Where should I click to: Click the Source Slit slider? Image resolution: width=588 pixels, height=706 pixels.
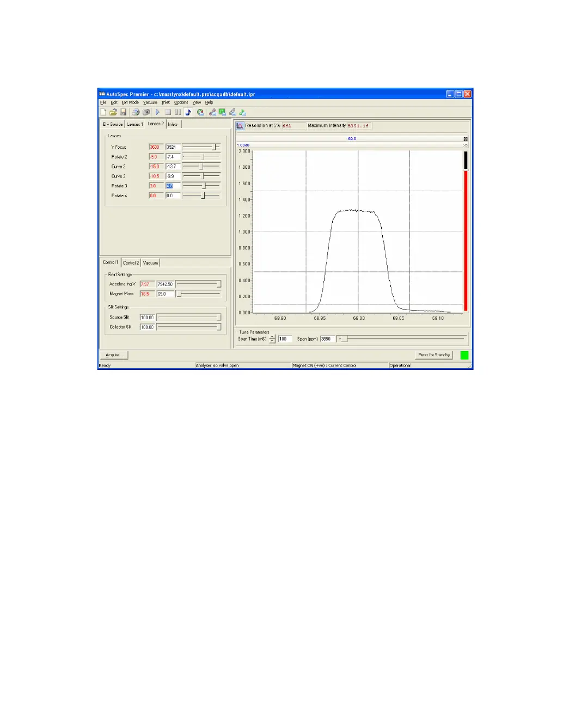pos(189,317)
